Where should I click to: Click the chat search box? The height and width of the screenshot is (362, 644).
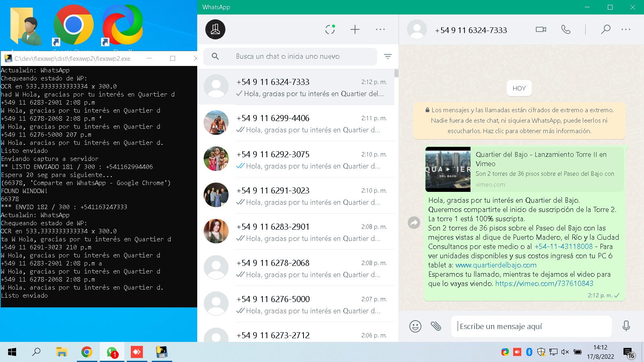point(290,56)
